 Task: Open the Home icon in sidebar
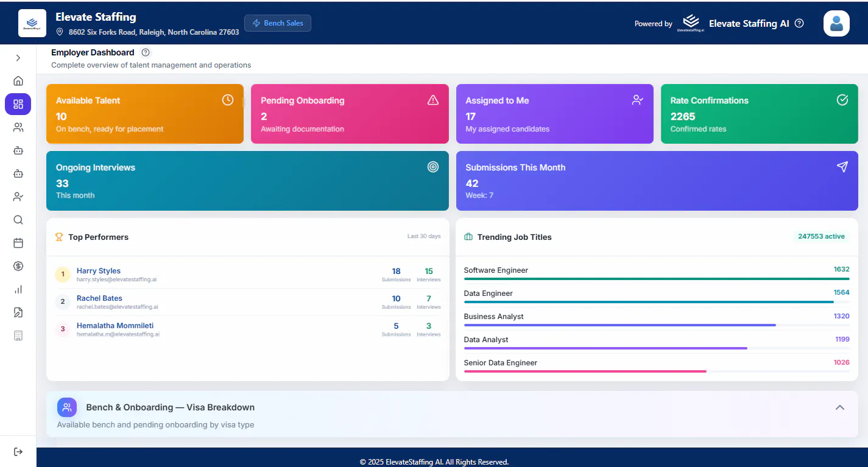coord(18,81)
